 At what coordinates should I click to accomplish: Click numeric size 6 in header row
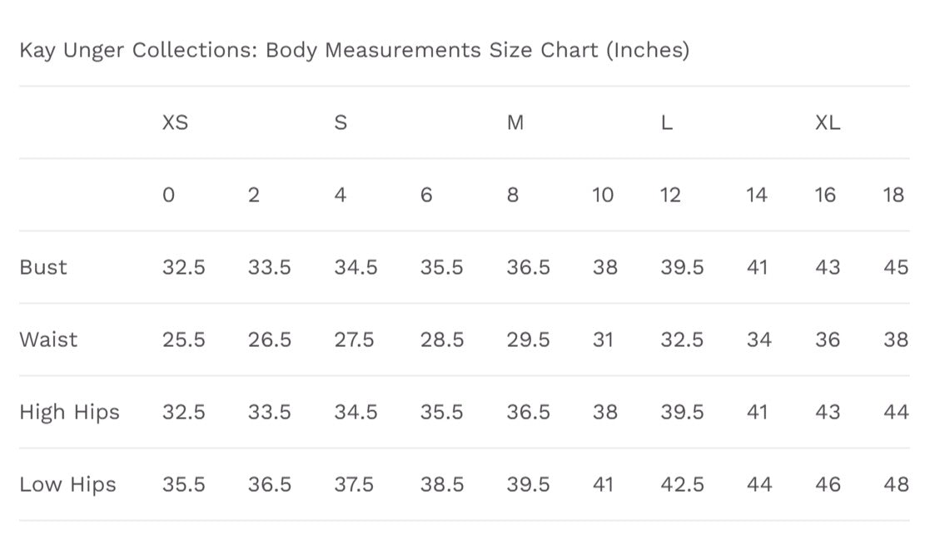point(427,196)
